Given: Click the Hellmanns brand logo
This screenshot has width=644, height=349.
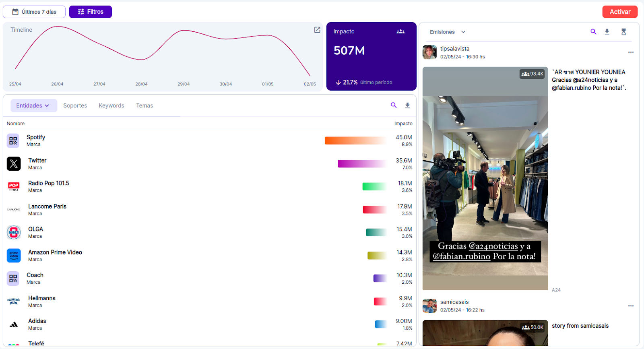Looking at the screenshot, I should pyautogui.click(x=14, y=301).
